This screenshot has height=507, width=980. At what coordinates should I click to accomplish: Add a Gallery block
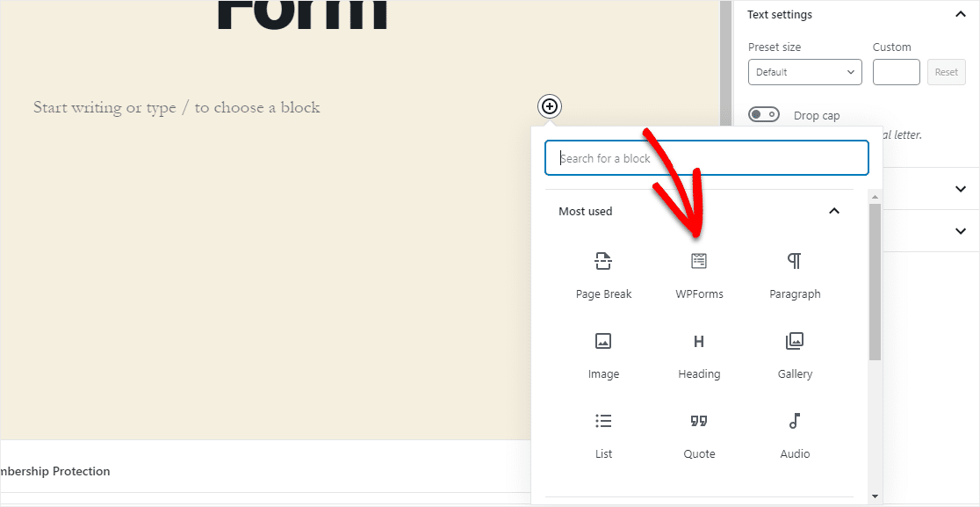click(x=795, y=355)
